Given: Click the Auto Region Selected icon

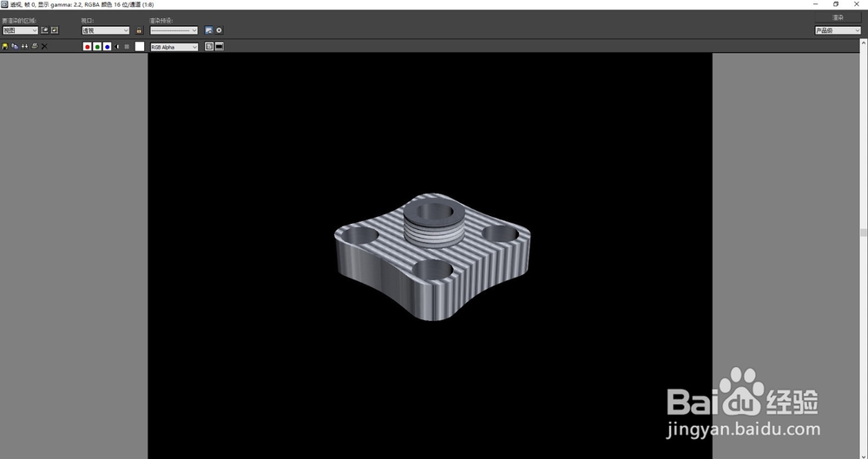Looking at the screenshot, I should [x=54, y=30].
